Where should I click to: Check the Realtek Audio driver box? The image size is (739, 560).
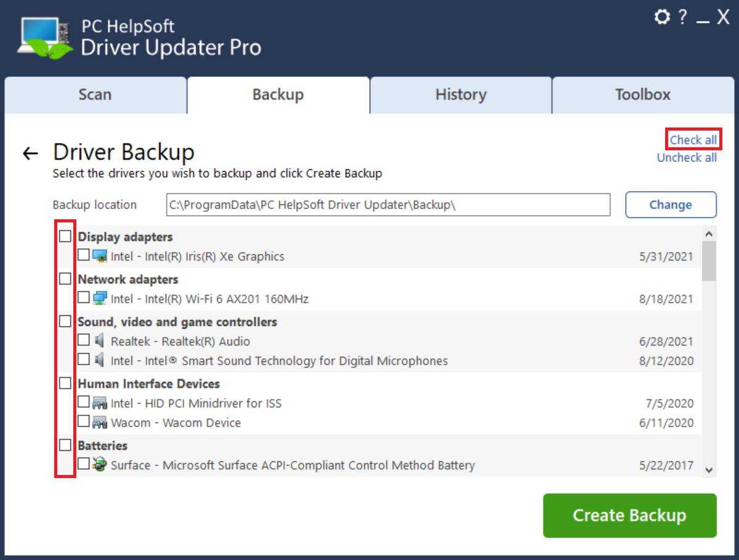tap(84, 340)
